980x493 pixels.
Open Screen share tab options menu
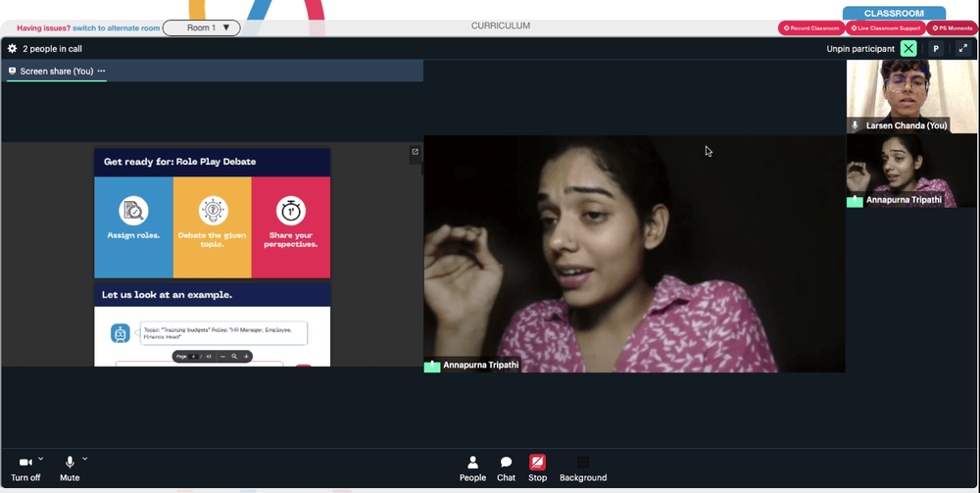(101, 72)
